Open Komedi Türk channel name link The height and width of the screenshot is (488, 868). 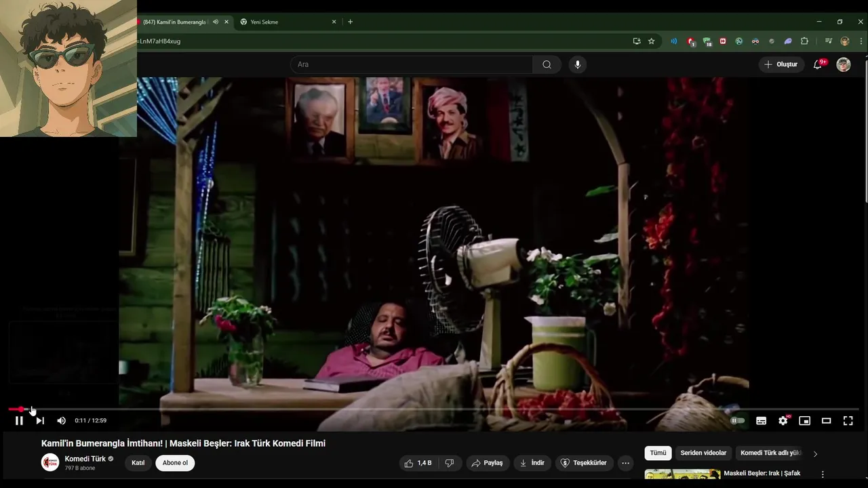tap(85, 459)
